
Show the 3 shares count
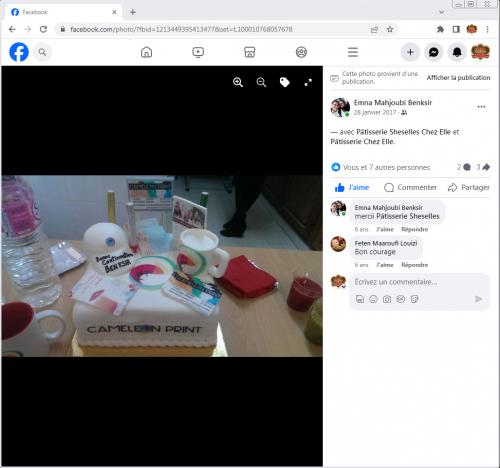tap(483, 167)
